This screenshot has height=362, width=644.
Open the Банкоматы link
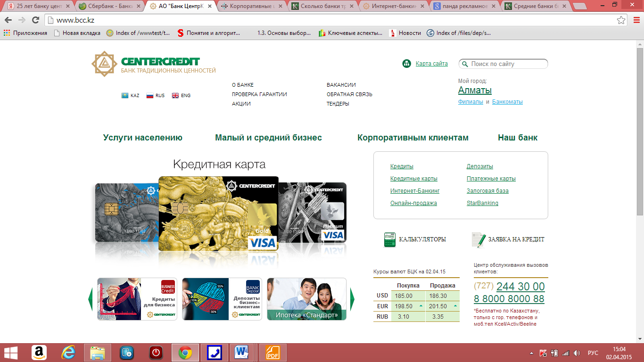point(507,102)
